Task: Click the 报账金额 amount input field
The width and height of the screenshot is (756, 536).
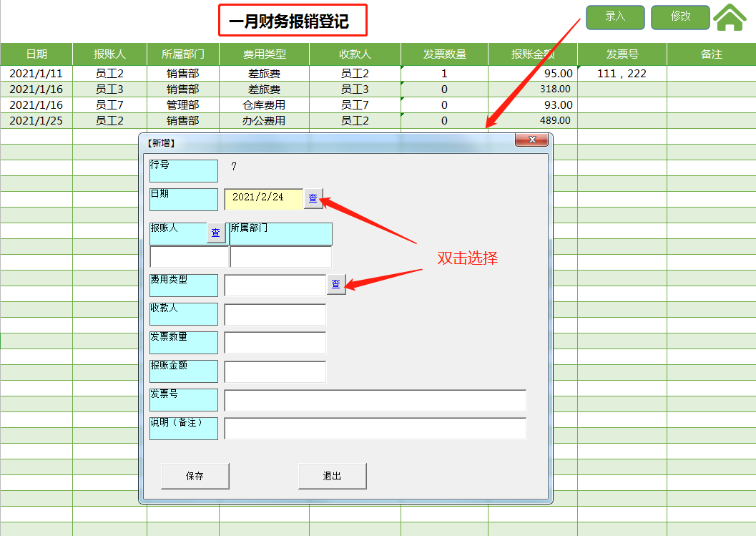Action: coord(275,371)
